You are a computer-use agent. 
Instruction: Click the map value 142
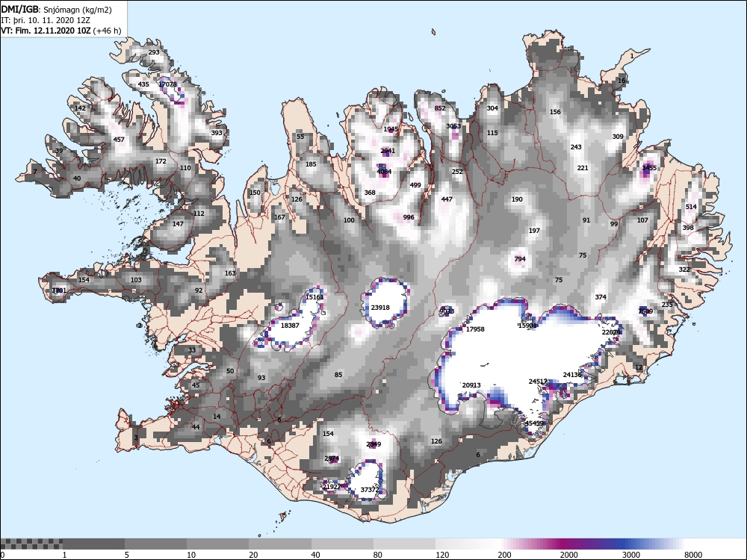click(81, 108)
